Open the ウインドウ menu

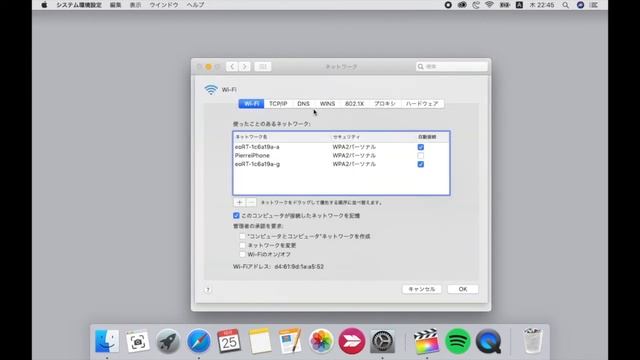[164, 5]
